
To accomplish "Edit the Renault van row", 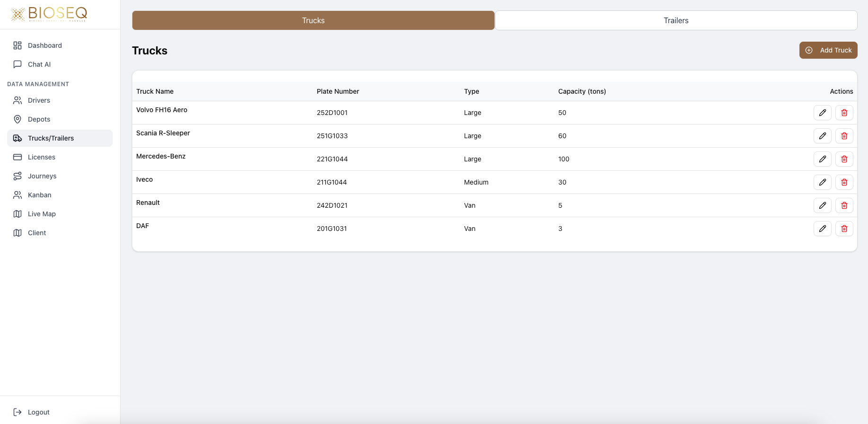I will point(822,205).
